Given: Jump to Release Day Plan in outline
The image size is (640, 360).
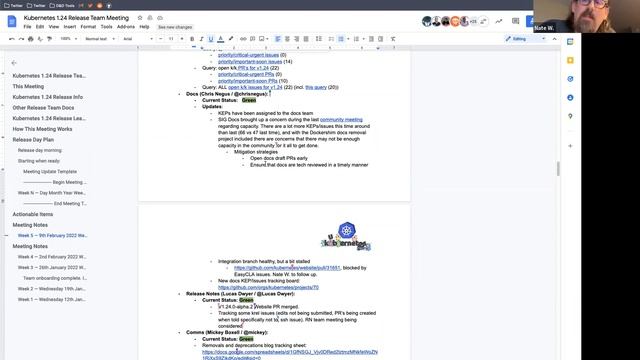Looking at the screenshot, I should [33, 140].
